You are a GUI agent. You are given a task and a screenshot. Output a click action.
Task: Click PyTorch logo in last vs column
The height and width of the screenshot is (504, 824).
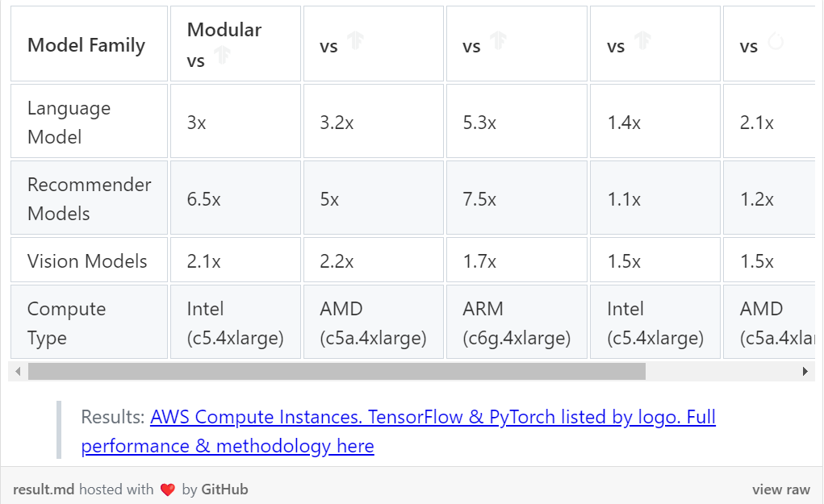coord(776,40)
